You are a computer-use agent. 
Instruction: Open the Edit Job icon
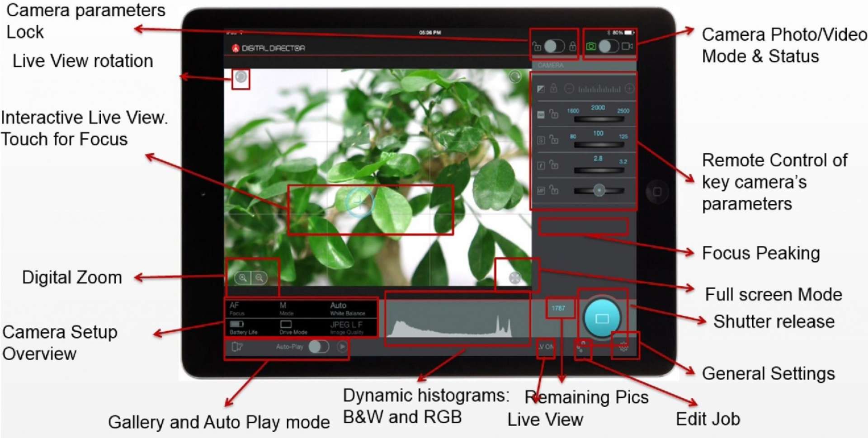582,347
